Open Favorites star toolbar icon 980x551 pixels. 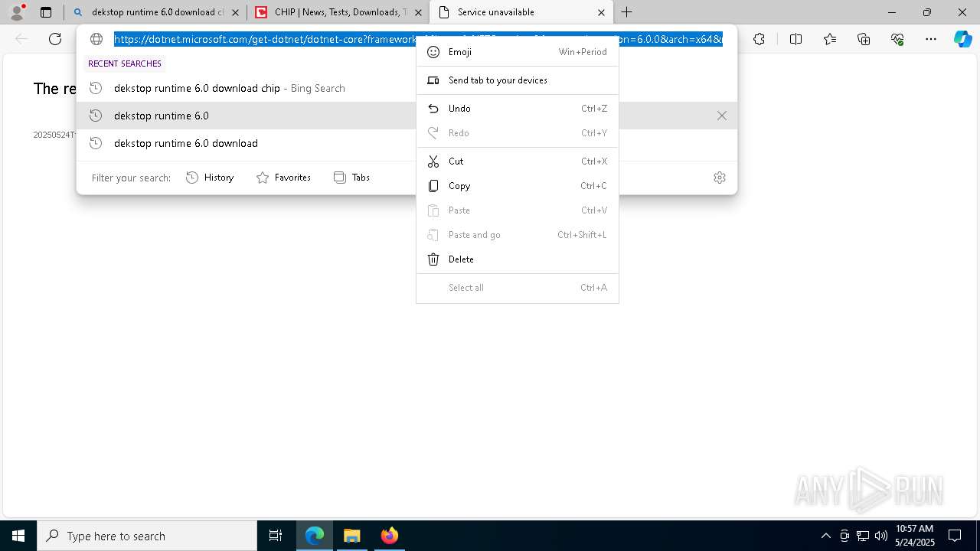pyautogui.click(x=830, y=39)
